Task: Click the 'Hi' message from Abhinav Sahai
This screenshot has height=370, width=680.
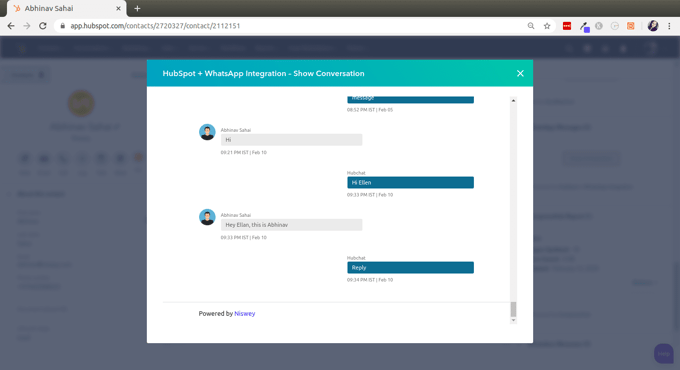Action: click(x=291, y=140)
